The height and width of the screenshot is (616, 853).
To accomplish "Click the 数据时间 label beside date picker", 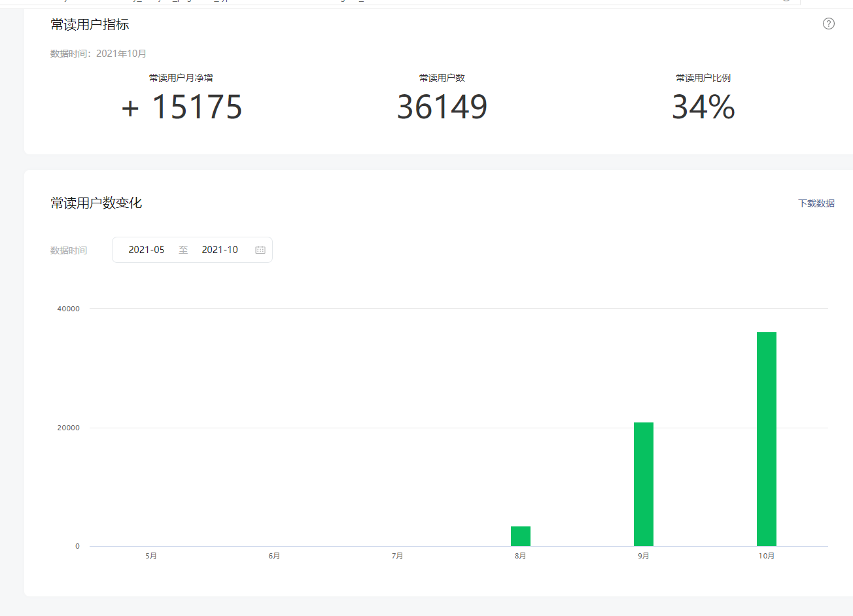I will click(69, 250).
